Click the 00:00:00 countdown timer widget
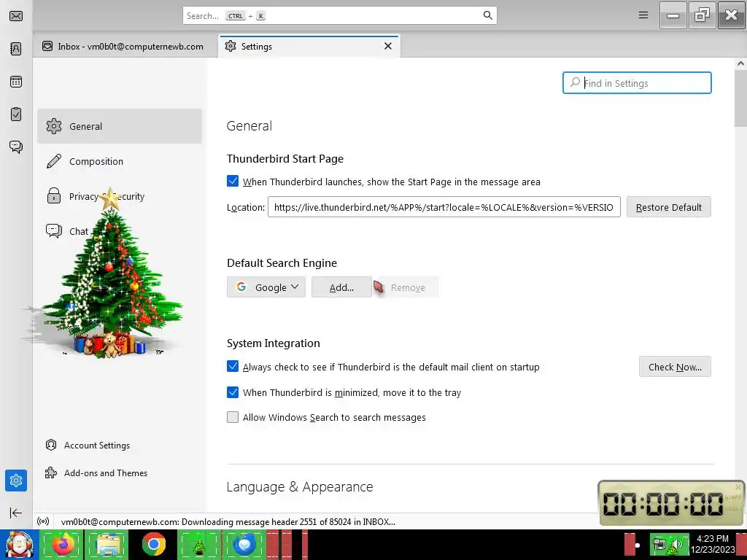 (671, 503)
